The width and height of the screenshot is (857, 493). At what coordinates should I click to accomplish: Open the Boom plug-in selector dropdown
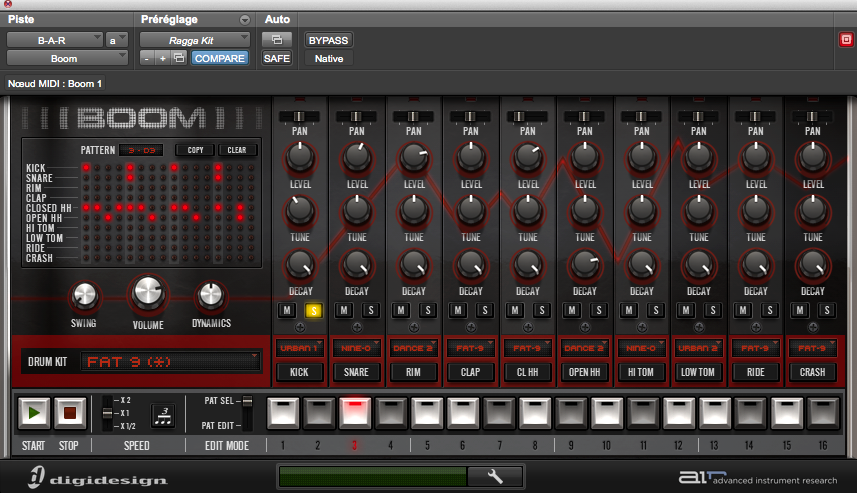[x=67, y=58]
